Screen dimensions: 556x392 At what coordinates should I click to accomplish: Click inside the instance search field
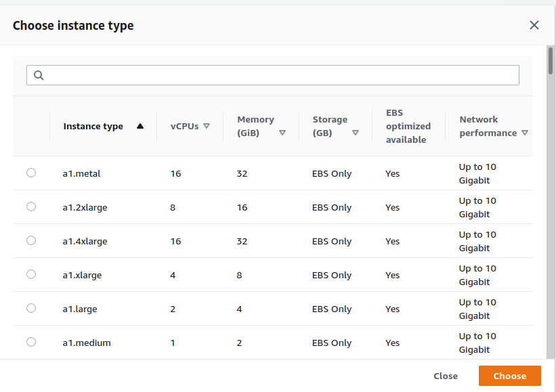click(x=271, y=74)
